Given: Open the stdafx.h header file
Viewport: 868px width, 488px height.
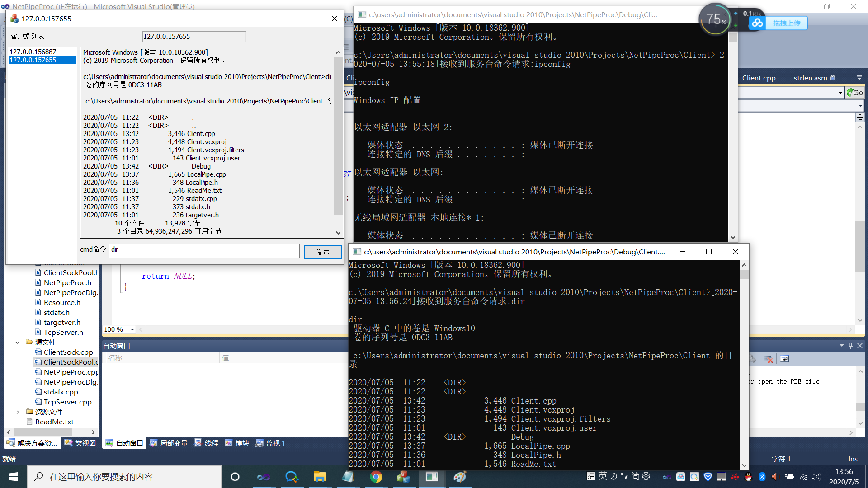Looking at the screenshot, I should click(57, 312).
